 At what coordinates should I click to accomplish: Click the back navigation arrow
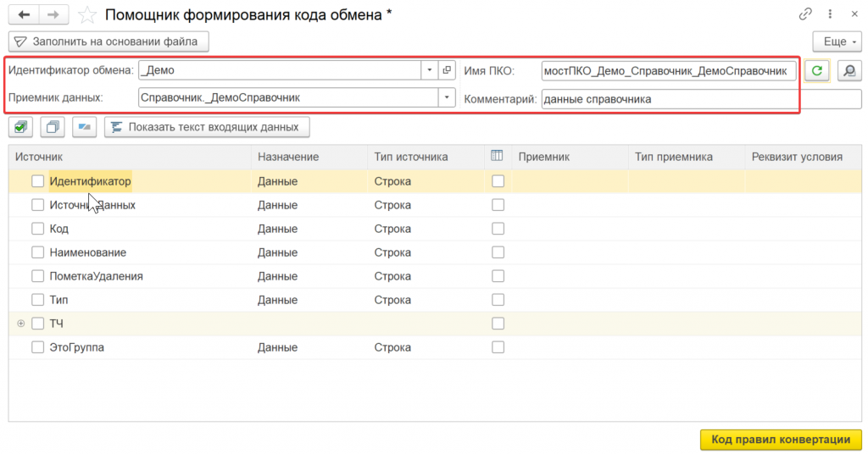pyautogui.click(x=24, y=14)
